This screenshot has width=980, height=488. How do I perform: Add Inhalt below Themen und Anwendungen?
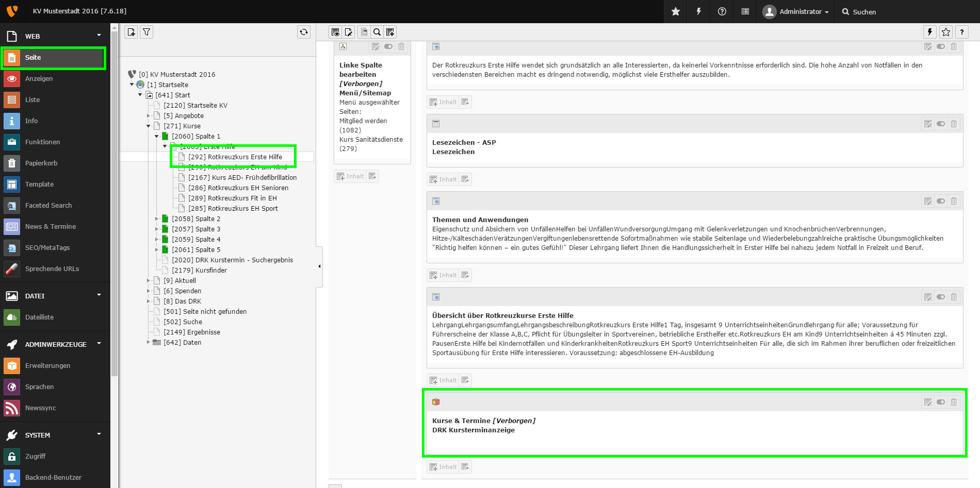coord(443,275)
